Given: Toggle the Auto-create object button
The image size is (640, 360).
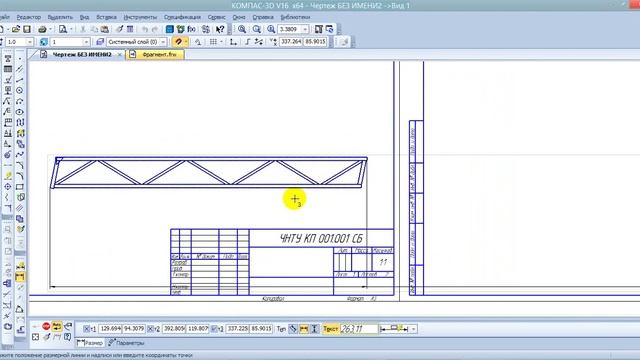Looking at the screenshot, I should (x=57, y=326).
